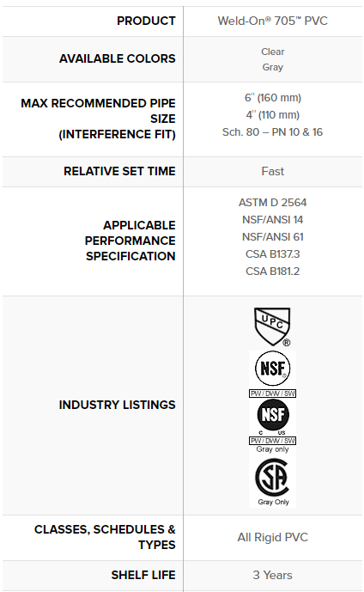Click the NSF/ANSI 14 specification text

tap(272, 220)
